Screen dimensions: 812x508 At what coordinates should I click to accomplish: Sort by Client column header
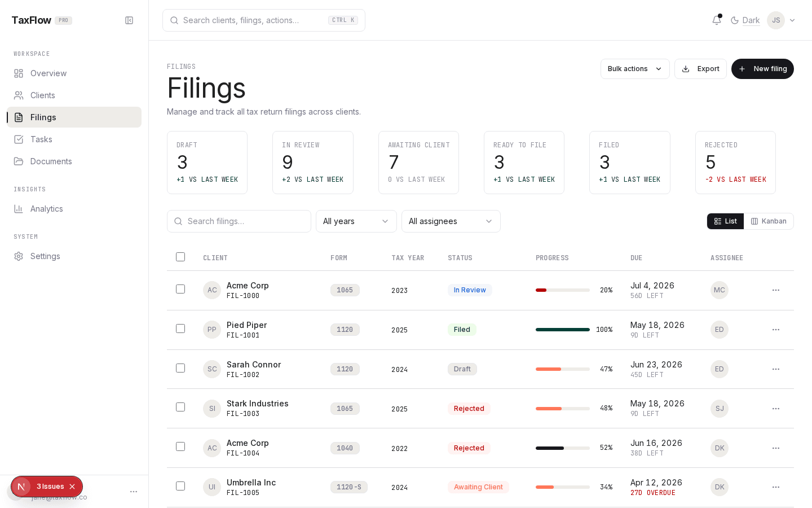pos(215,258)
